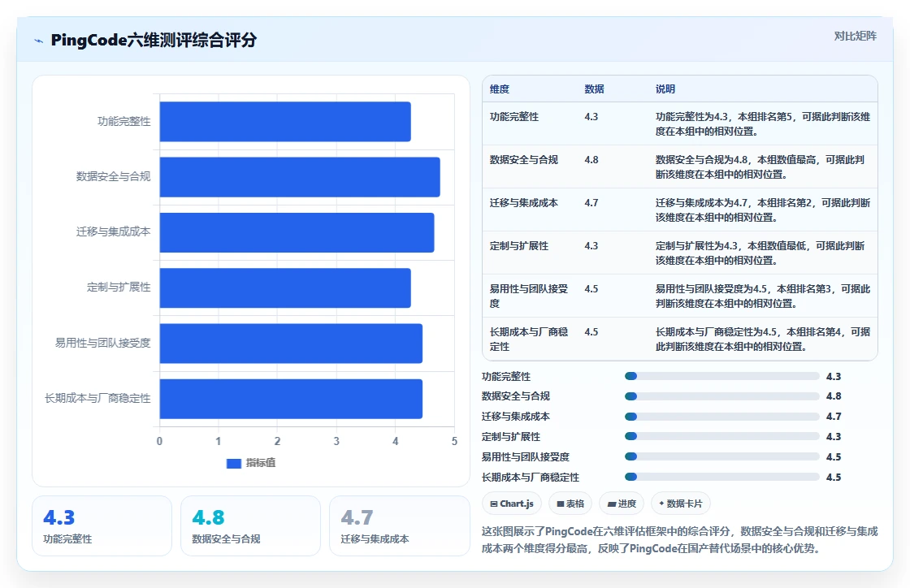Click the 维度 column header in the table
This screenshot has width=910, height=588.
pos(499,89)
